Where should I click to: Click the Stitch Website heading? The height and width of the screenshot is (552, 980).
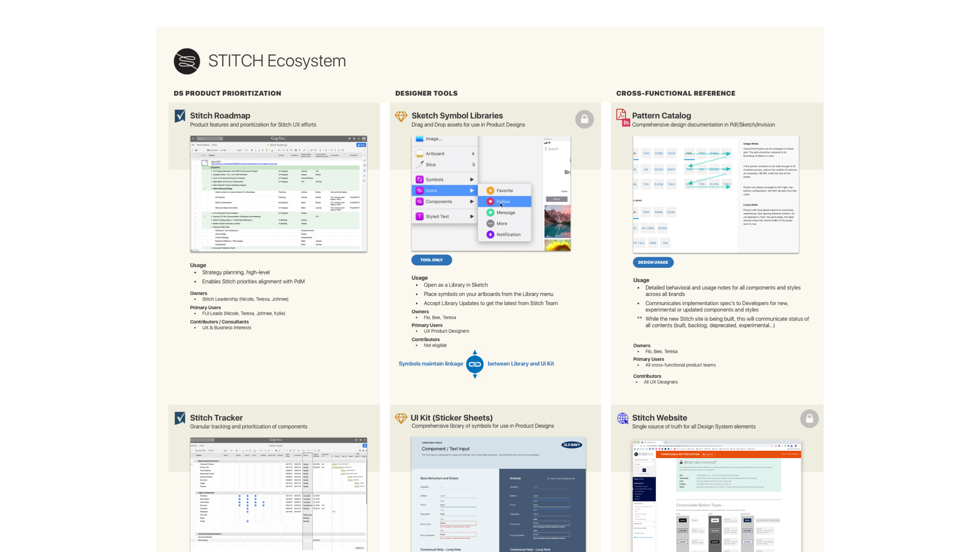click(660, 418)
